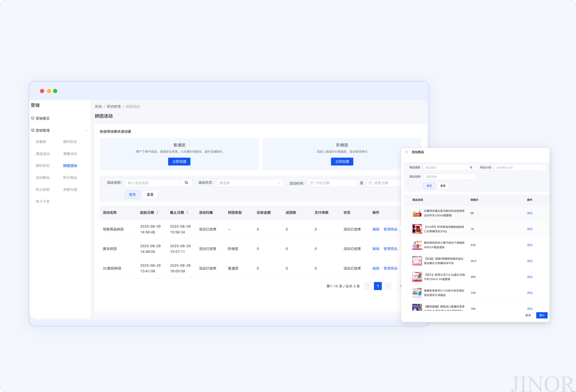Click the 蔡徐坤同款 coffee product thumbnail
Viewport: 576px width, 392px height.
pos(417,245)
